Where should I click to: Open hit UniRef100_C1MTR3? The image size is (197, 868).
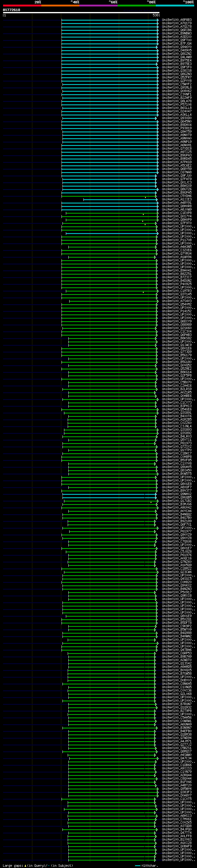coord(177,291)
